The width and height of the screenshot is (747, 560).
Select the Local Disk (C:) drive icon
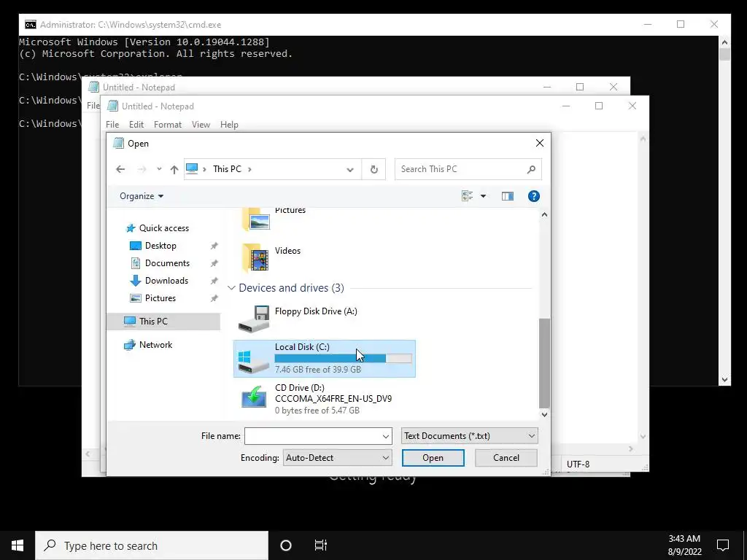(x=254, y=360)
